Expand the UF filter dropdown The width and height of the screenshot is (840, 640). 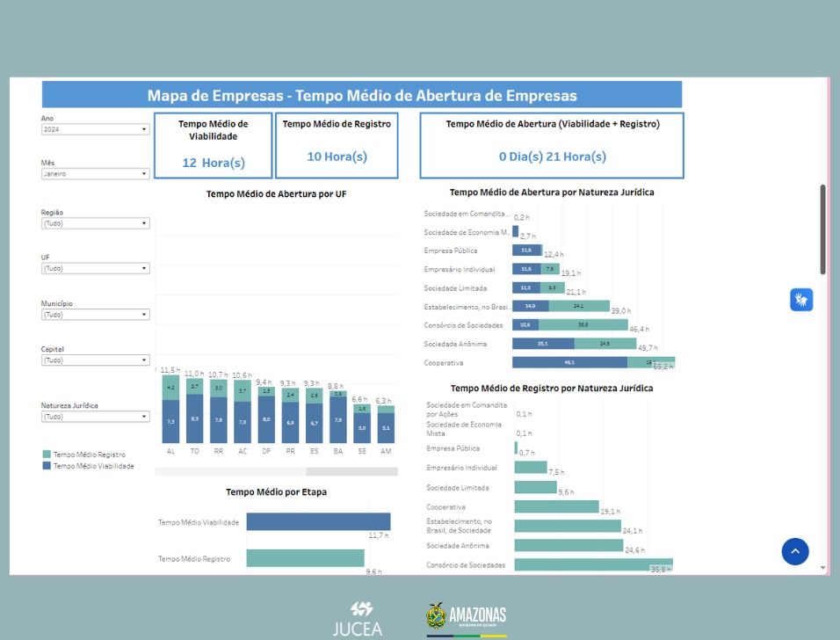tap(95, 269)
